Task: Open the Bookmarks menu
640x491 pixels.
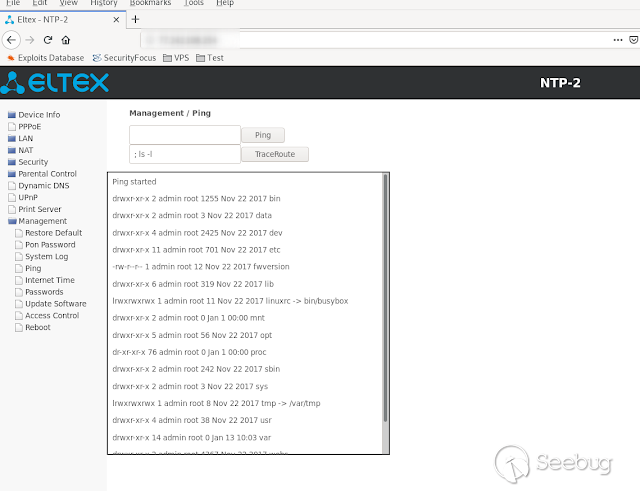Action: click(x=150, y=3)
